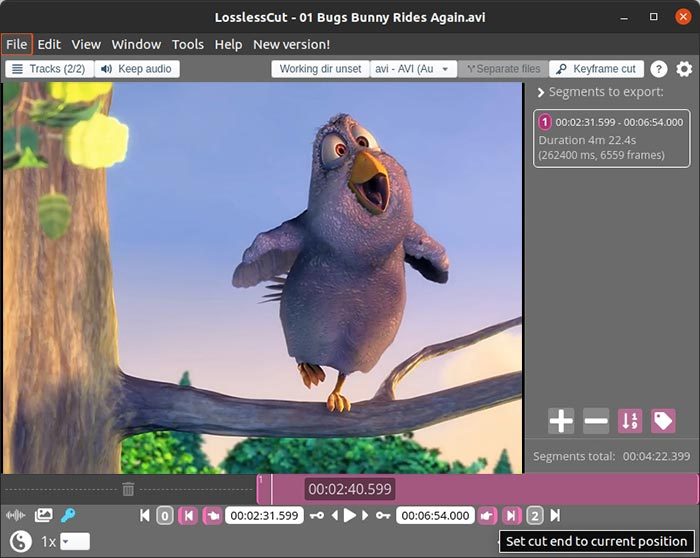Click the add segment plus icon
This screenshot has height=558, width=700.
pos(561,421)
